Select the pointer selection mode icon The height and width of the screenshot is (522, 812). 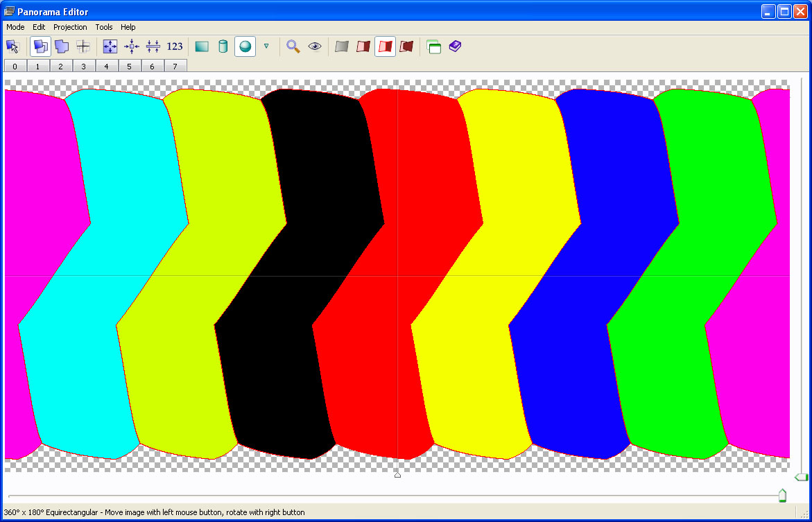pyautogui.click(x=12, y=46)
